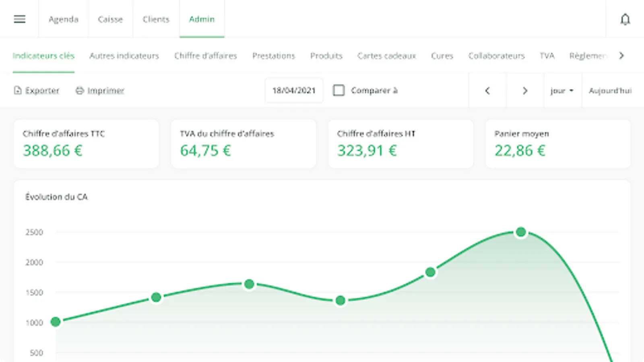Open the Cures sub-tab
This screenshot has height=362, width=644.
442,56
